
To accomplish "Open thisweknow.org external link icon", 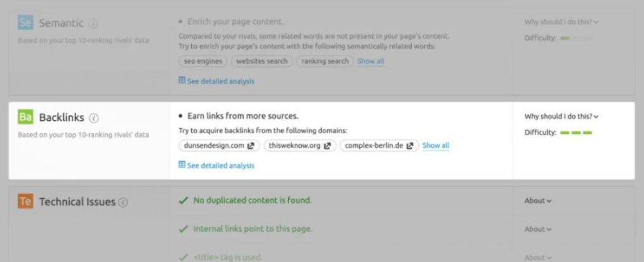I will [x=327, y=145].
